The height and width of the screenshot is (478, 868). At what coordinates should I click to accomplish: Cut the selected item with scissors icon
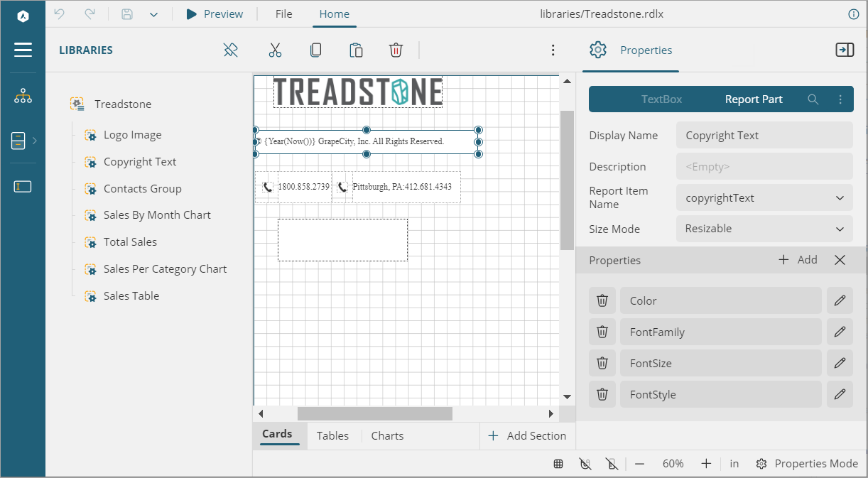click(x=275, y=50)
